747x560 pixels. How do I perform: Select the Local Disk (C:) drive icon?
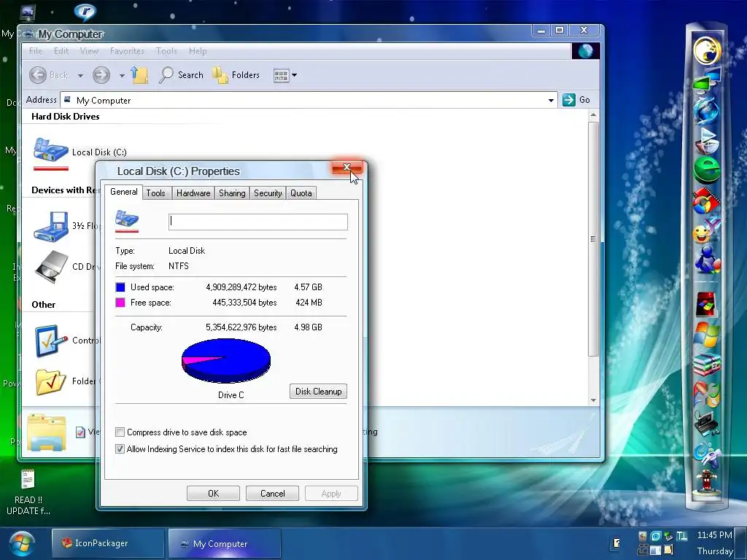[51, 152]
